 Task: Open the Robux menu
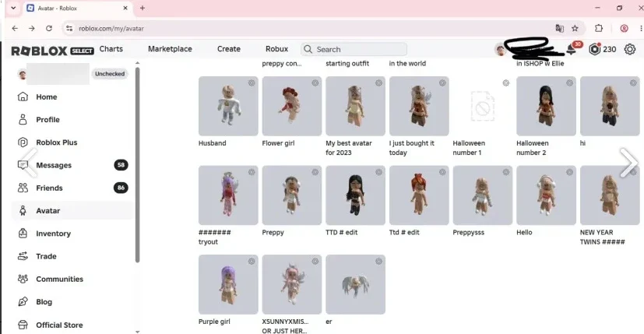tap(276, 49)
